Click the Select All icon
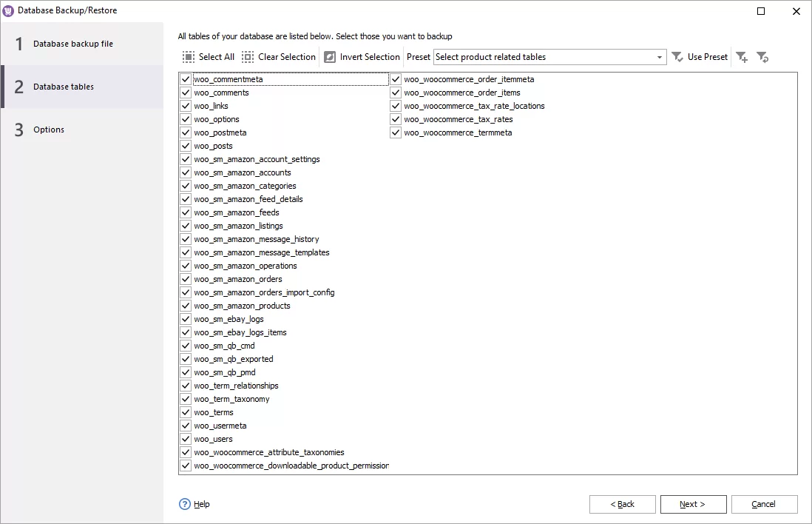 (x=187, y=56)
